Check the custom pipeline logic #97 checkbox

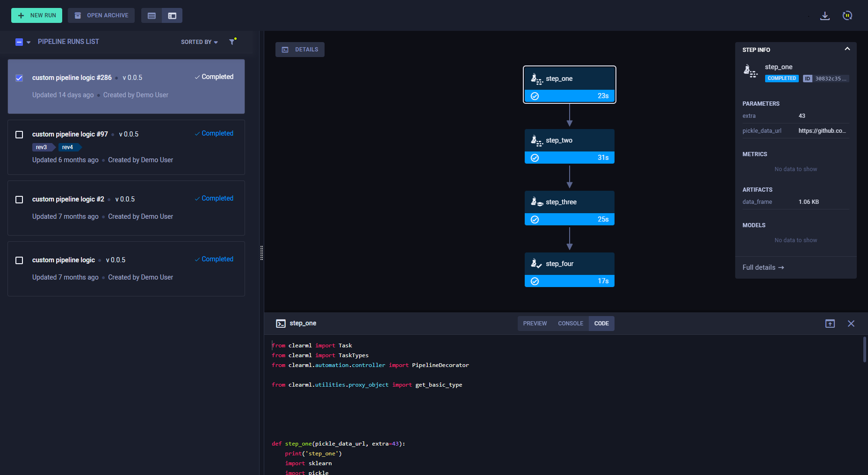coord(19,135)
